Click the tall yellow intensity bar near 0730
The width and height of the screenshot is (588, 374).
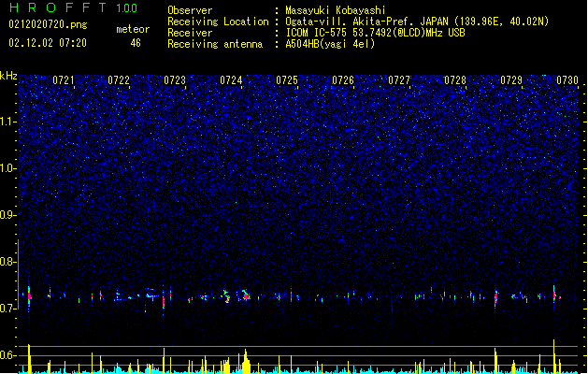coord(553,356)
